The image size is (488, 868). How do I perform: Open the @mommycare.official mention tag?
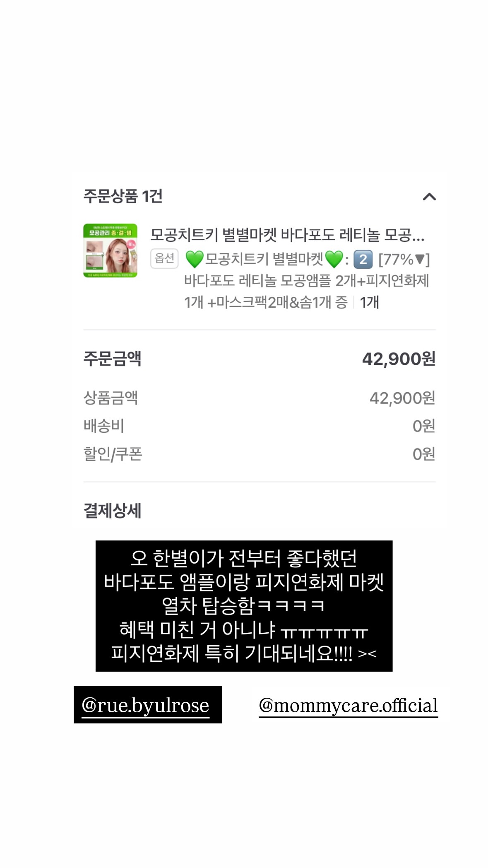pyautogui.click(x=348, y=706)
